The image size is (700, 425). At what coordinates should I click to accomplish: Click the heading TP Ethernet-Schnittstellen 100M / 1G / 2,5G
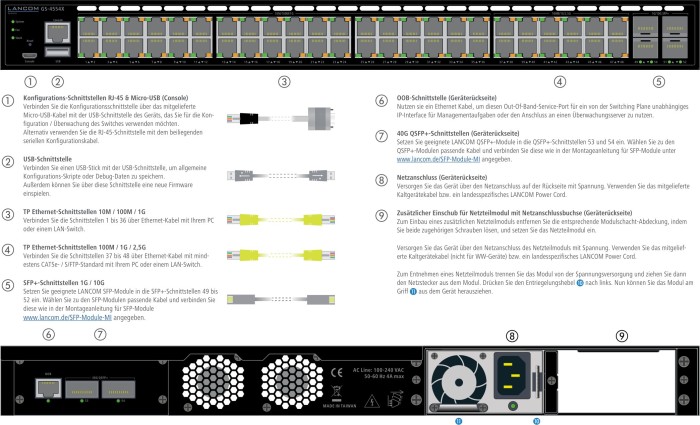(84, 247)
